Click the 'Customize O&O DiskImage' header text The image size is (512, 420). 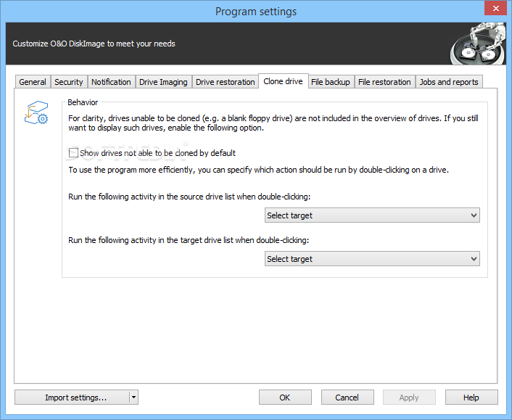click(94, 44)
